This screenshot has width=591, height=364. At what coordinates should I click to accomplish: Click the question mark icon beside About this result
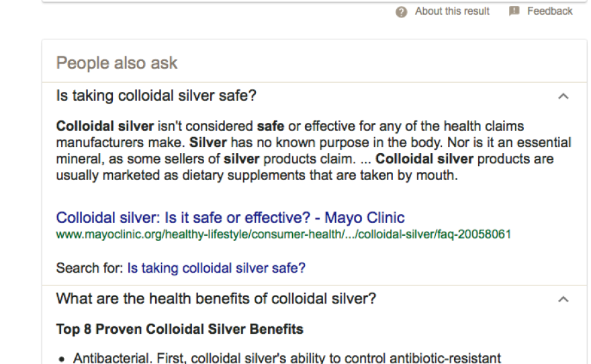coord(402,11)
